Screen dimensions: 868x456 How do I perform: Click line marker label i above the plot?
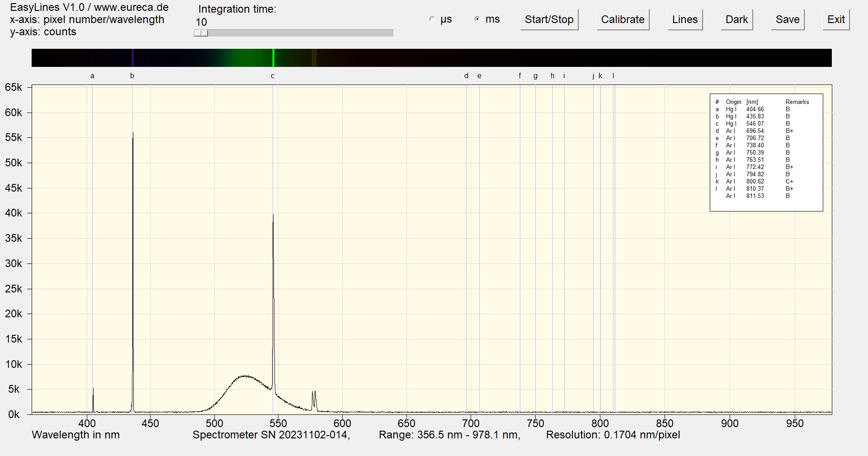pos(564,76)
